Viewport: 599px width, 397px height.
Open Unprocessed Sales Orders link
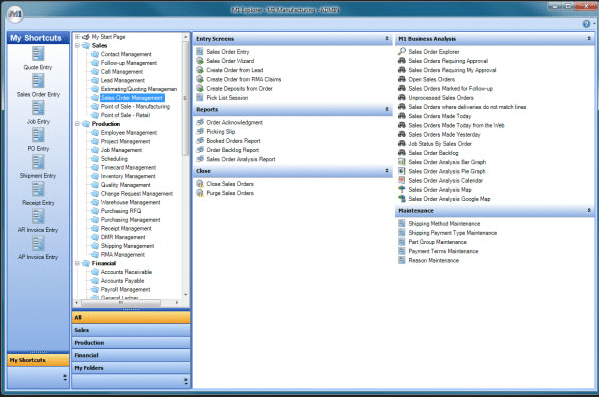pyautogui.click(x=441, y=97)
